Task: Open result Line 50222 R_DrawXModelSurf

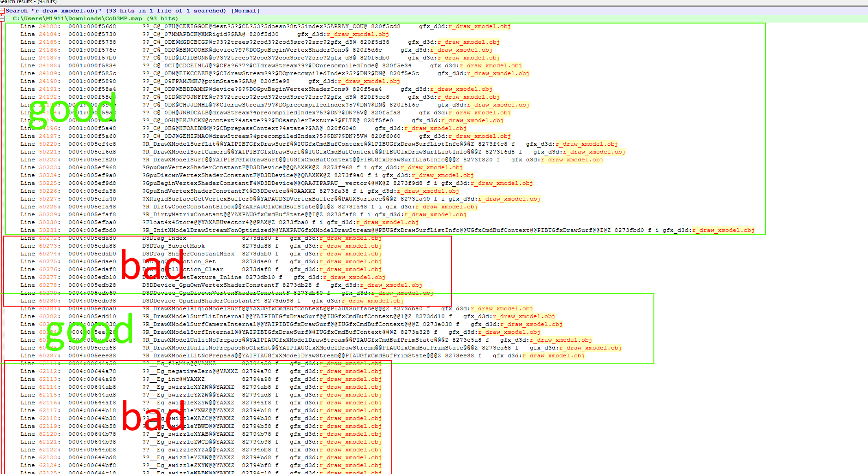Action: (311, 160)
